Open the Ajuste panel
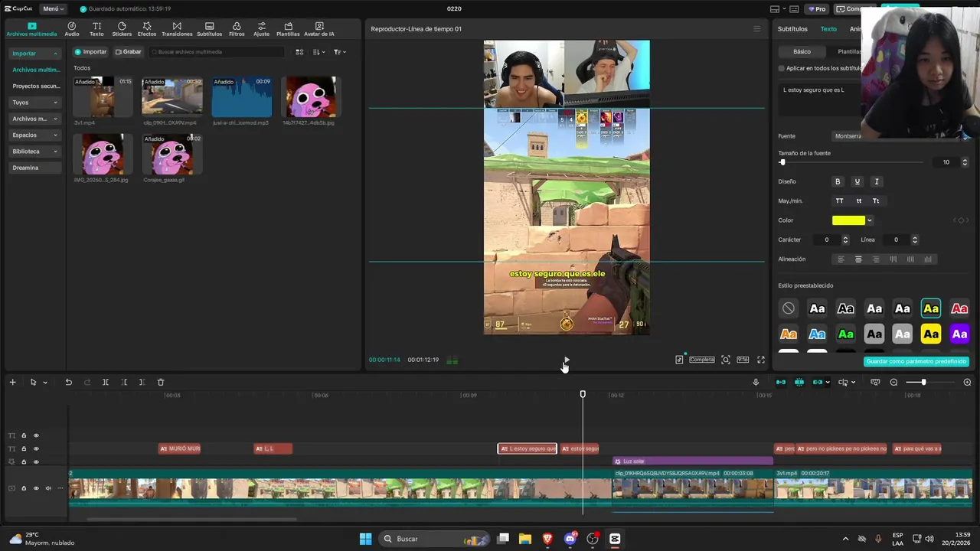 coord(262,29)
